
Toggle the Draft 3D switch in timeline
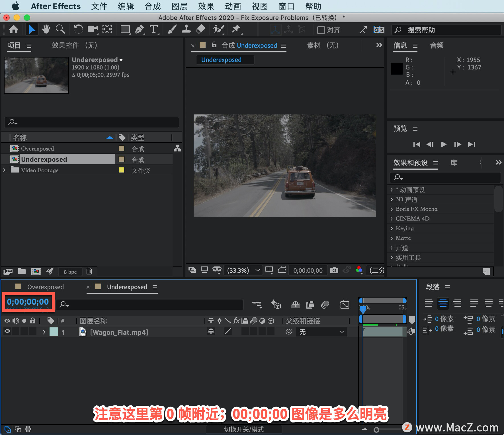276,304
